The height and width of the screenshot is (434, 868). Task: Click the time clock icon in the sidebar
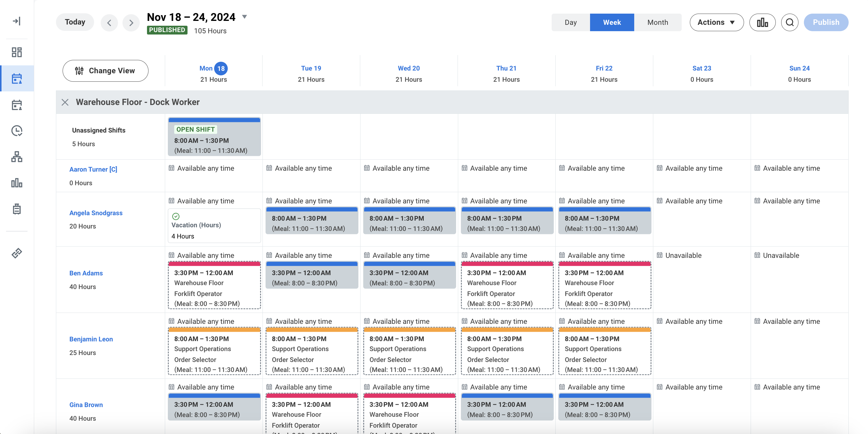pyautogui.click(x=17, y=130)
